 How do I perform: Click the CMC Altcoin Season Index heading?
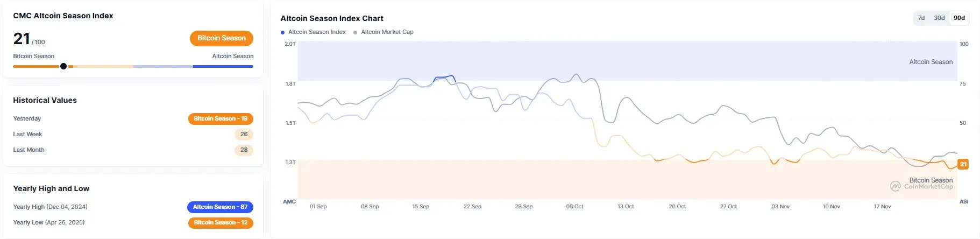point(63,16)
